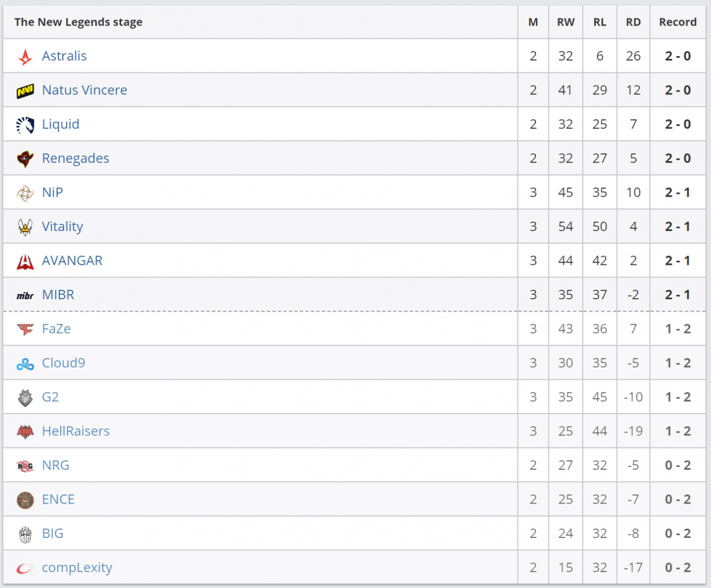711x588 pixels.
Task: Open the NiP team link
Action: [x=52, y=193]
